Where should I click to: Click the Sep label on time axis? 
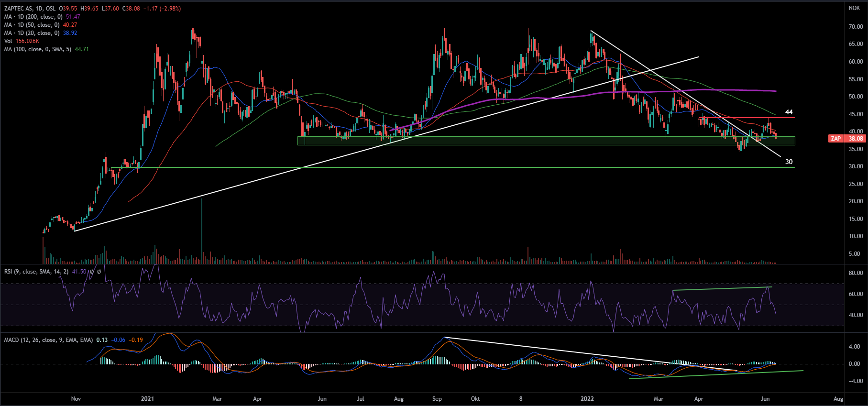click(x=437, y=399)
